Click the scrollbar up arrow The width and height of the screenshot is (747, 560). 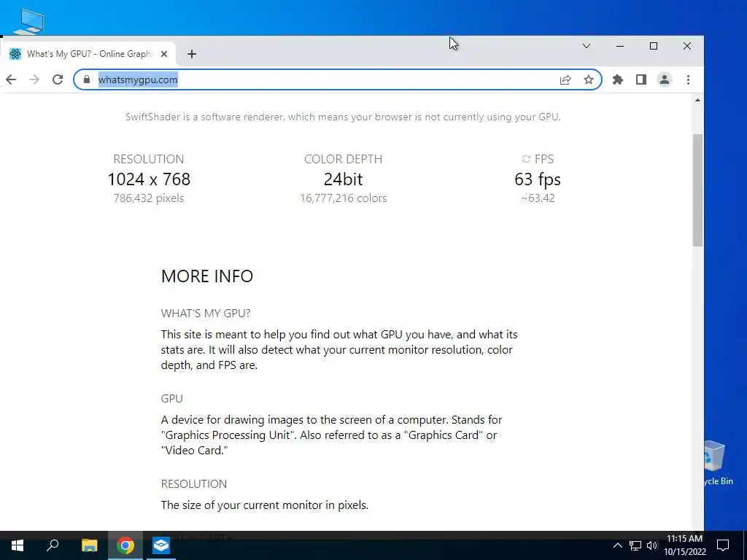[x=697, y=100]
